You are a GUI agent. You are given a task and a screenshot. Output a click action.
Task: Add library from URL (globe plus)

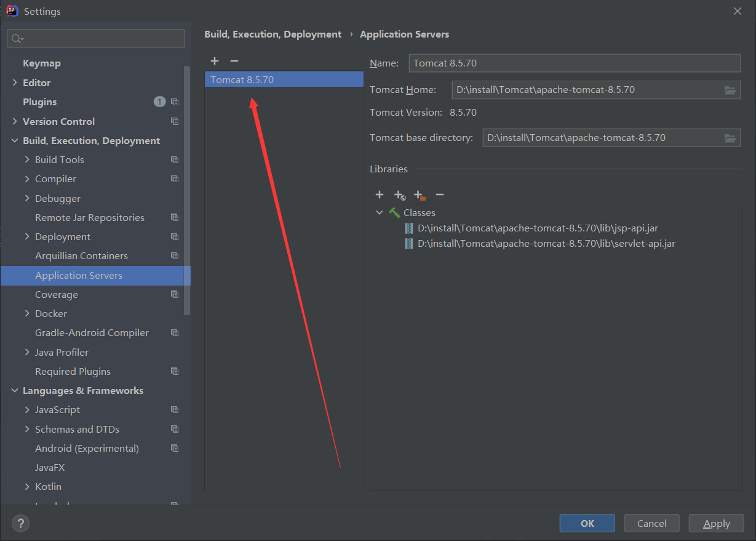(x=400, y=195)
